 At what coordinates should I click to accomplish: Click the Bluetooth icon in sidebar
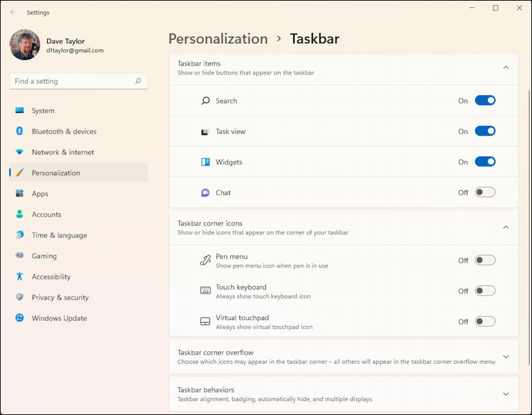tap(19, 131)
